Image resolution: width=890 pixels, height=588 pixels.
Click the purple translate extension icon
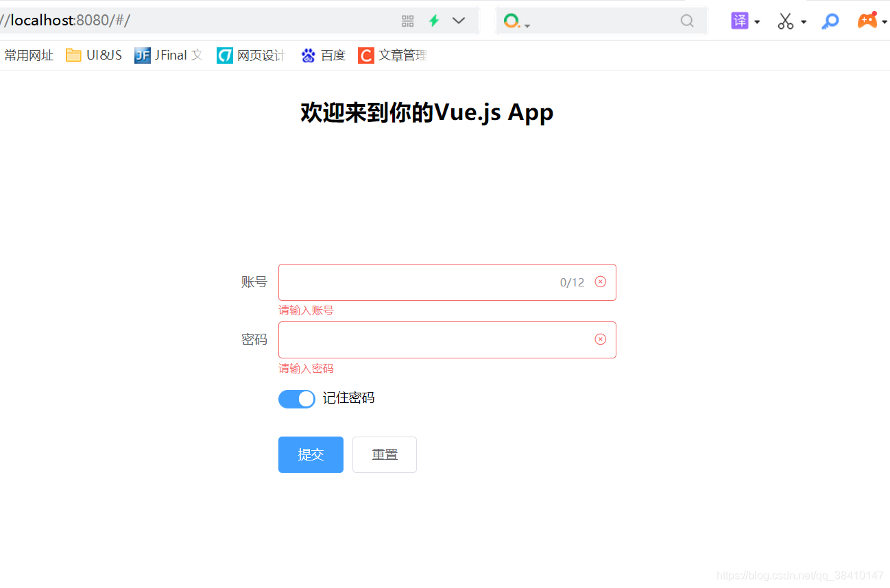point(740,21)
